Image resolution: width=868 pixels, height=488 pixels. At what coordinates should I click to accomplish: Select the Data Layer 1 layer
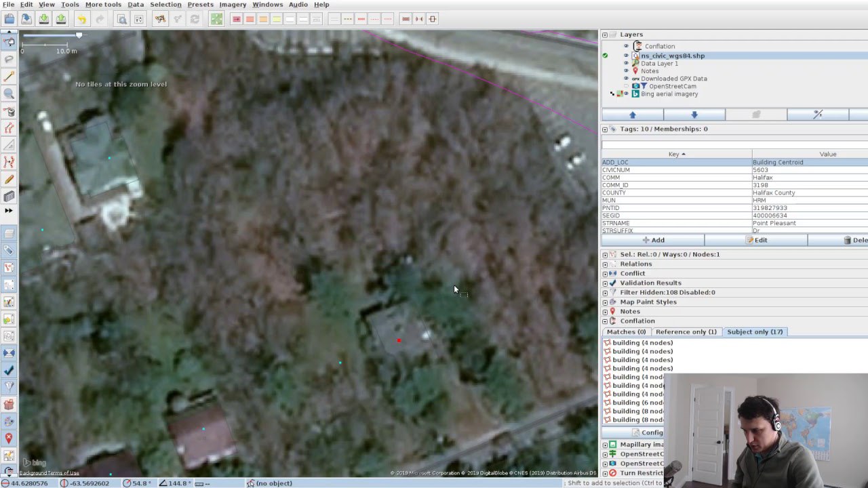(x=659, y=63)
